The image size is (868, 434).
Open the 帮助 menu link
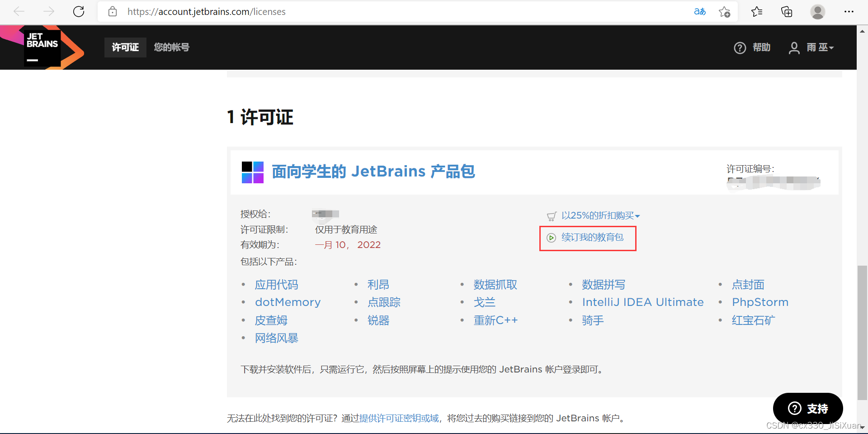coord(761,48)
